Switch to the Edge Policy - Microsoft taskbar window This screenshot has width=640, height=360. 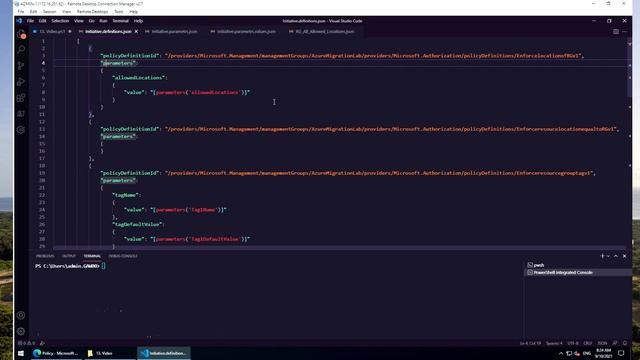pos(56,353)
